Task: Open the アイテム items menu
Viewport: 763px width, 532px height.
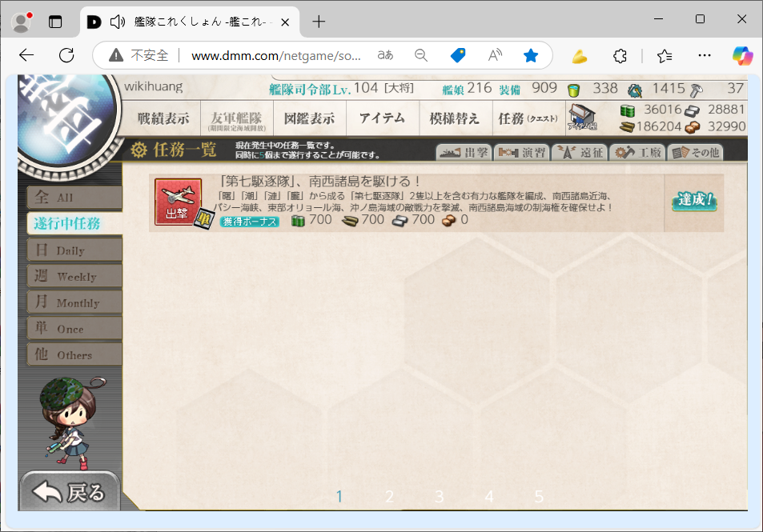Action: (x=383, y=118)
